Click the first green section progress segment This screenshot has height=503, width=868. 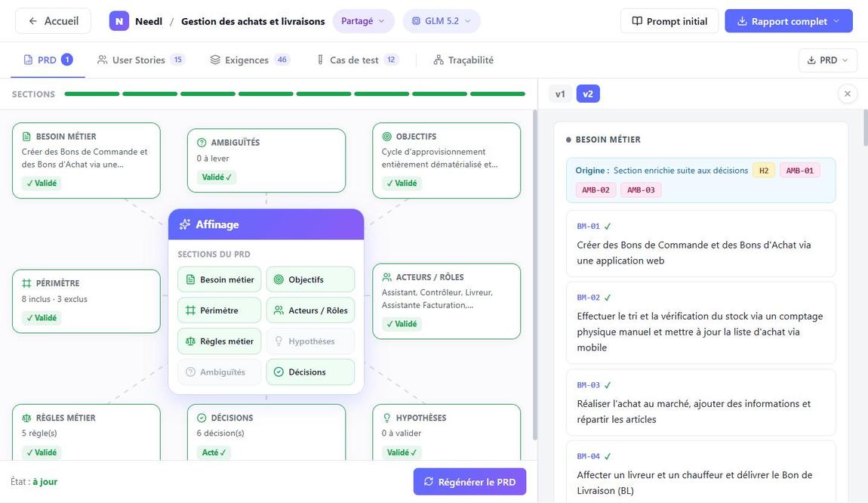[92, 94]
